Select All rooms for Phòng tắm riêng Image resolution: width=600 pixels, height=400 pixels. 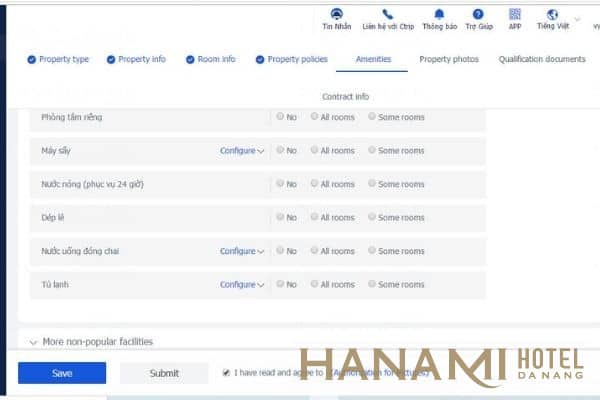tap(314, 116)
